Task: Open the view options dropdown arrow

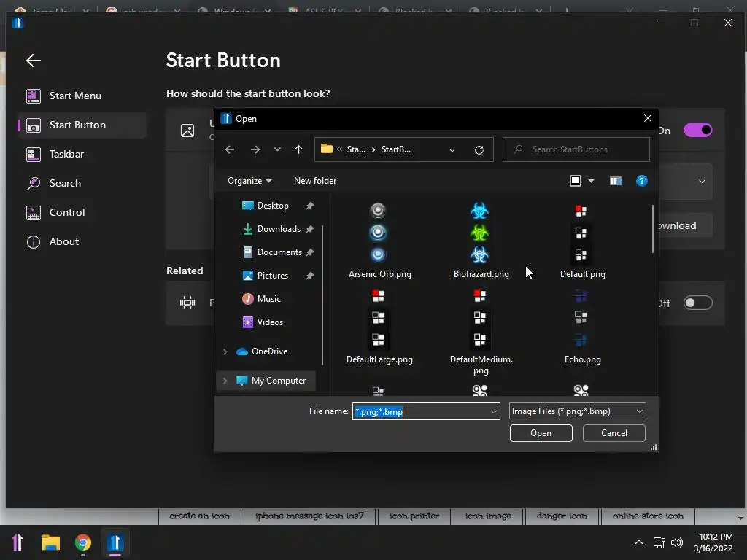Action: (591, 181)
